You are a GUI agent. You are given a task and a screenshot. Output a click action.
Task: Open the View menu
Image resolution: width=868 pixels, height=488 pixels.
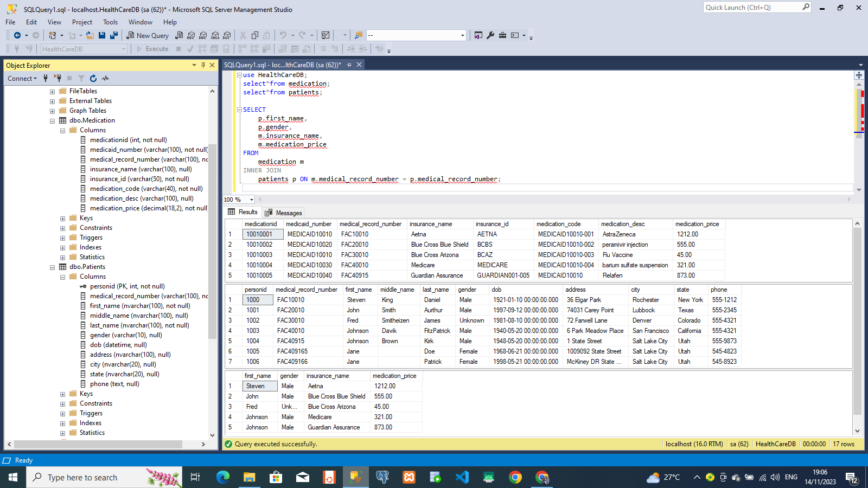(54, 22)
